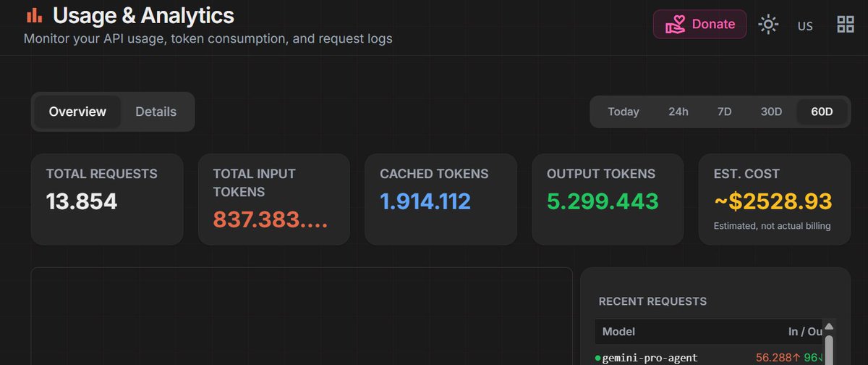Switch to the Details tab
868x365 pixels.
click(x=156, y=112)
